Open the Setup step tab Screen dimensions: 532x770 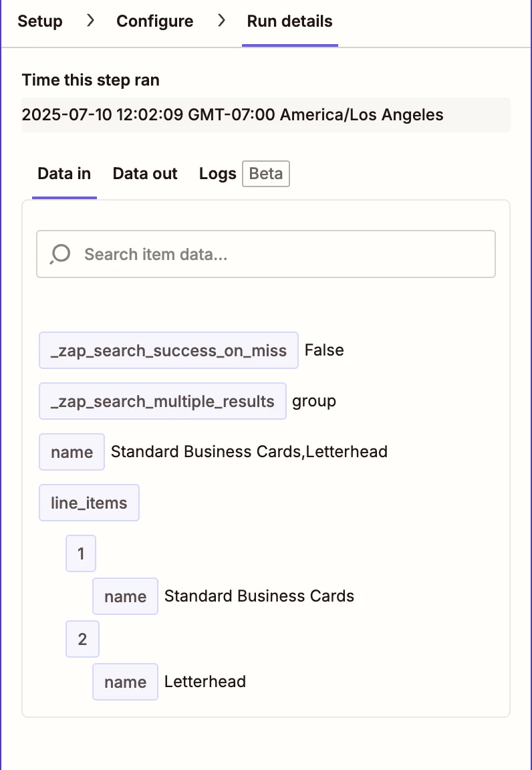[x=40, y=21]
